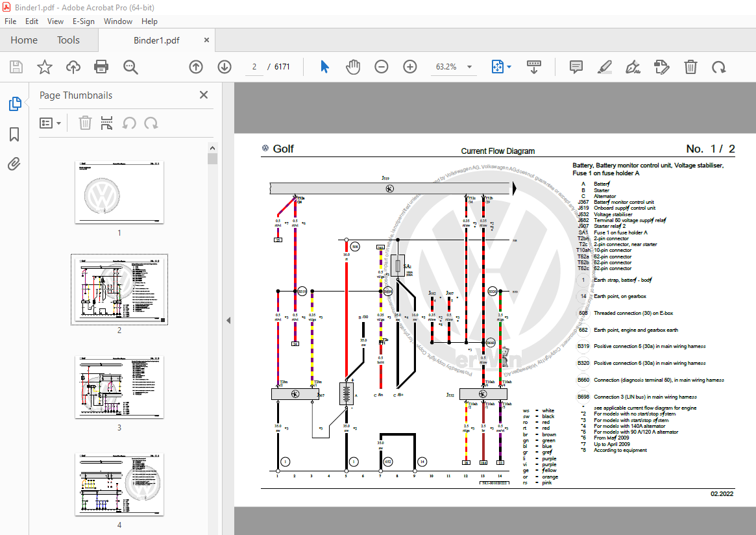Click the '02.2022' date text
The height and width of the screenshot is (535, 756).
coord(722,493)
